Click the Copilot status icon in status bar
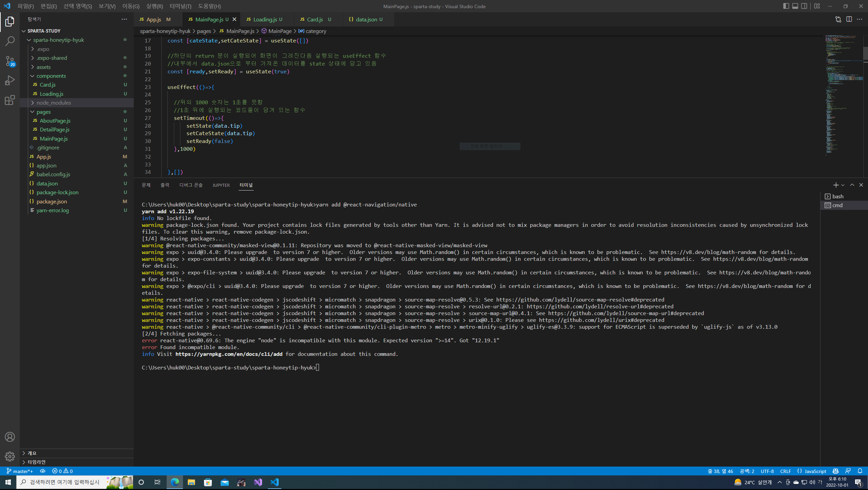The height and width of the screenshot is (490, 868). pyautogui.click(x=835, y=471)
